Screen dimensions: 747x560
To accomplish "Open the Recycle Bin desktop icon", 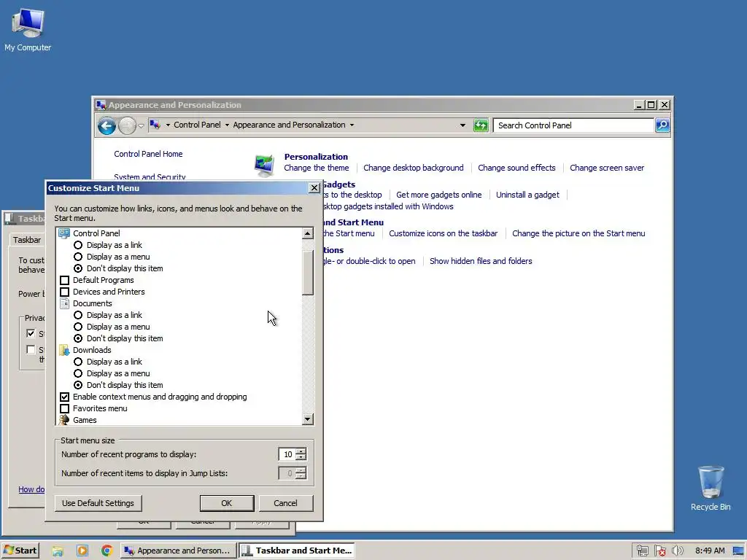I will pyautogui.click(x=711, y=489).
